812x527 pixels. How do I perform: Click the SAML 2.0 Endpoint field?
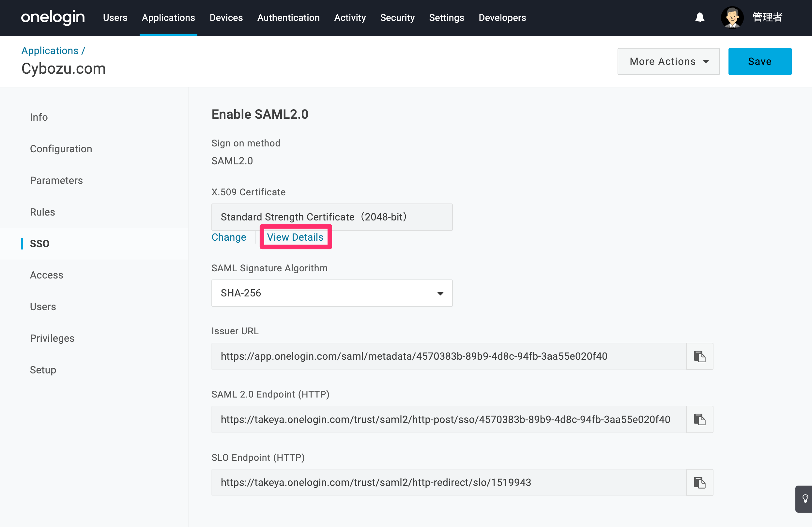(x=449, y=419)
